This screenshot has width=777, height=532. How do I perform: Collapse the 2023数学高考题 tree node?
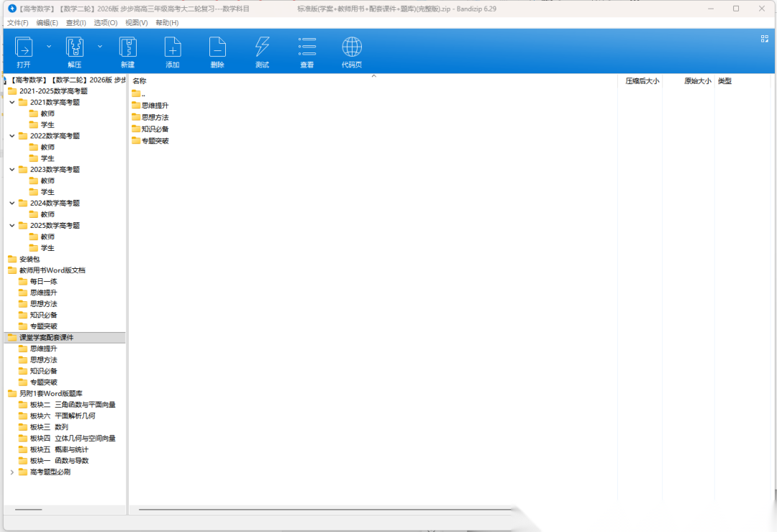click(x=12, y=170)
